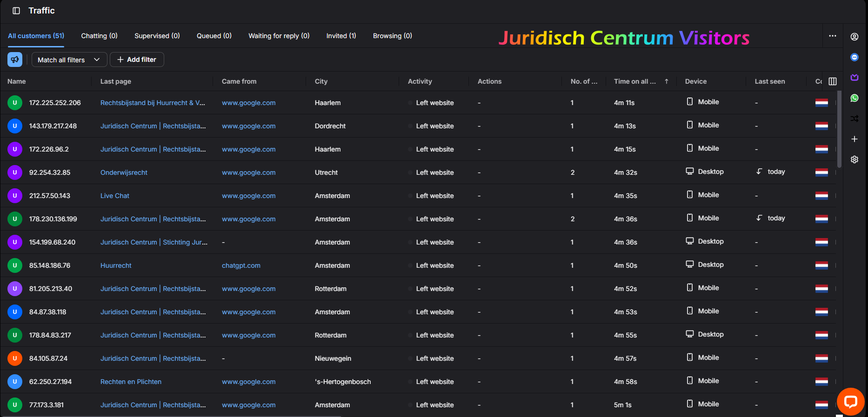Switch to the Chatting (0) tab
This screenshot has width=868, height=417.
(99, 36)
